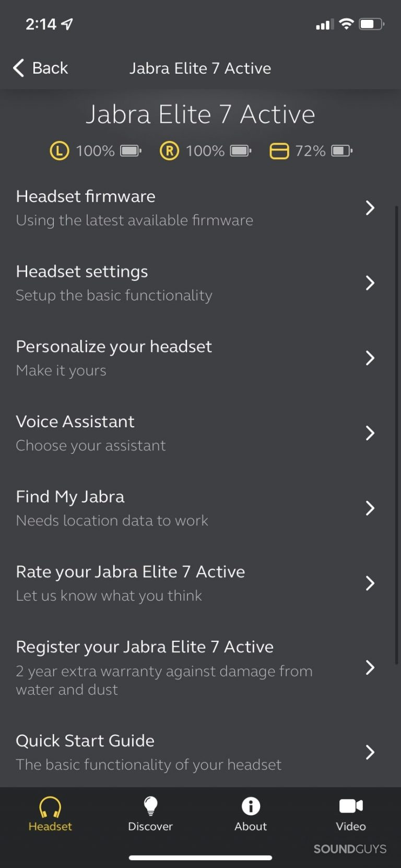This screenshot has width=401, height=868.
Task: Select the Headset headphones tab icon
Action: coord(50,807)
